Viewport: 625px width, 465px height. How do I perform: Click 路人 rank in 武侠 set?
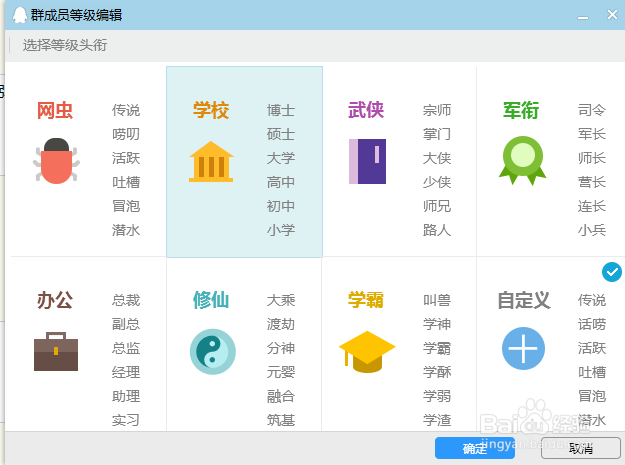[437, 230]
